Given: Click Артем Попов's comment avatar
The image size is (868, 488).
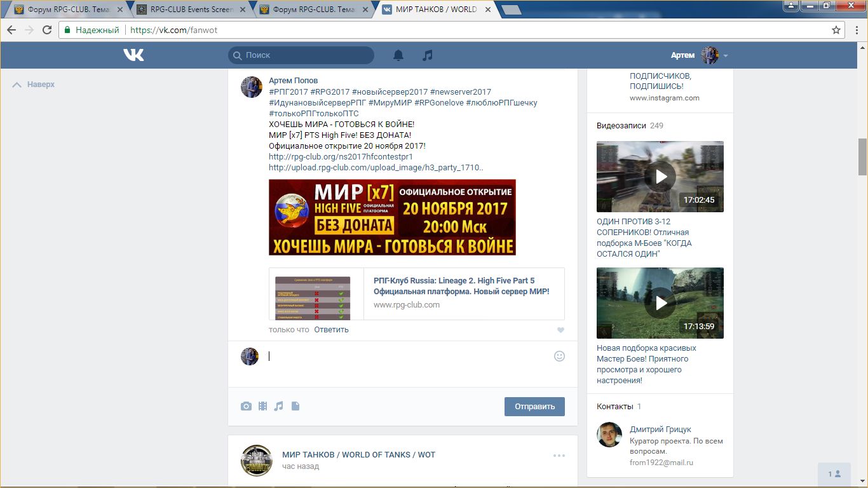Looking at the screenshot, I should point(252,87).
